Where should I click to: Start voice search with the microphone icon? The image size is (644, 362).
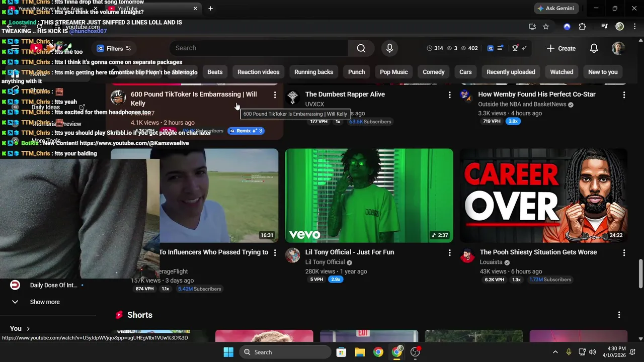389,48
